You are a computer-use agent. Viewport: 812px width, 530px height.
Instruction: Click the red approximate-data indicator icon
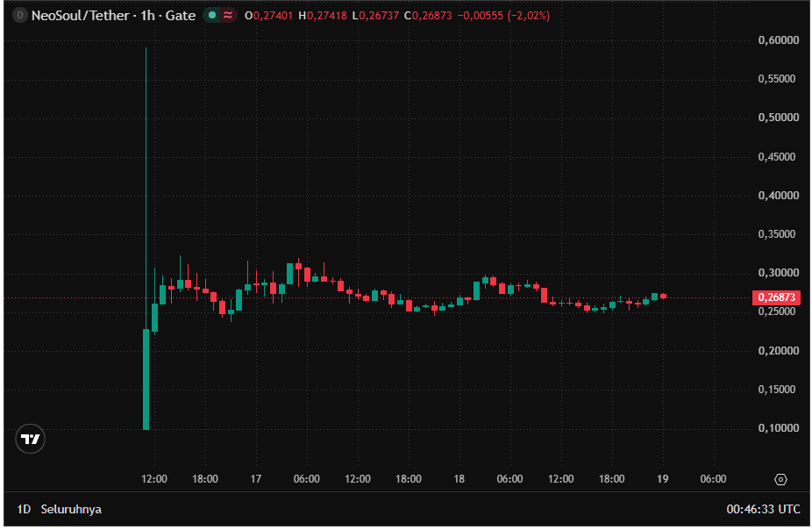[x=228, y=16]
